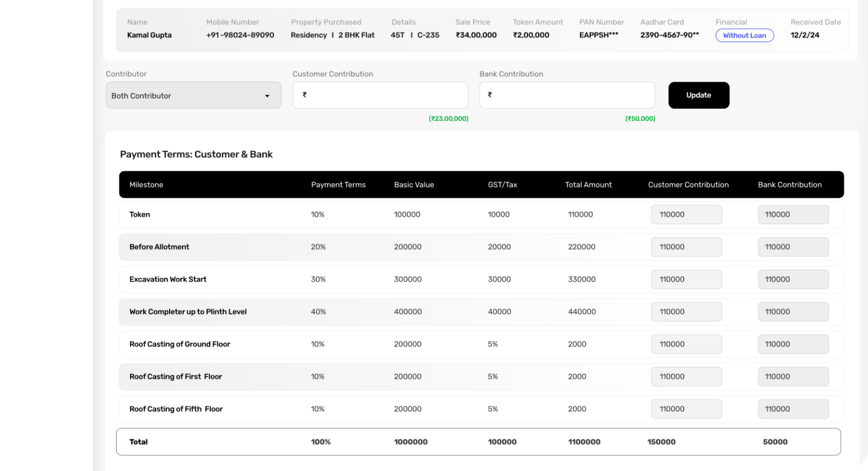
Task: Edit Customer Contribution for Before Allotment
Action: pos(687,247)
